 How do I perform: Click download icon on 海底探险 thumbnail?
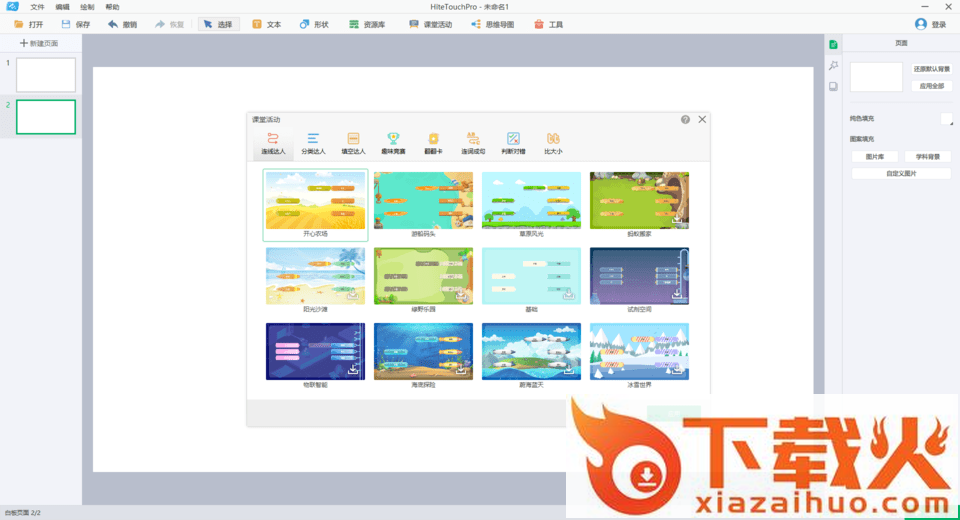[x=461, y=370]
